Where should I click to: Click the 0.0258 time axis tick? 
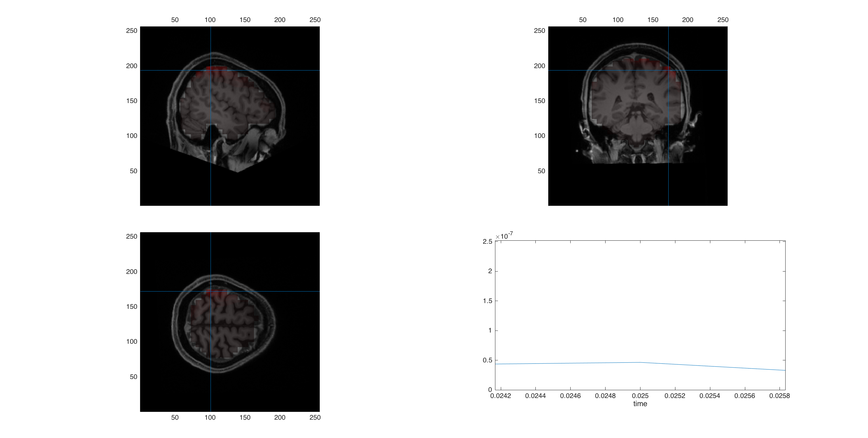pos(780,396)
